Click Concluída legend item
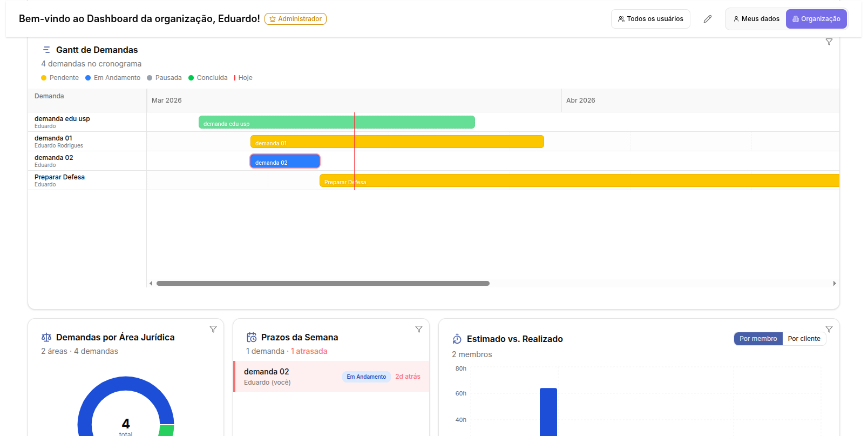Screen dimensions: 868x436 [x=208, y=78]
